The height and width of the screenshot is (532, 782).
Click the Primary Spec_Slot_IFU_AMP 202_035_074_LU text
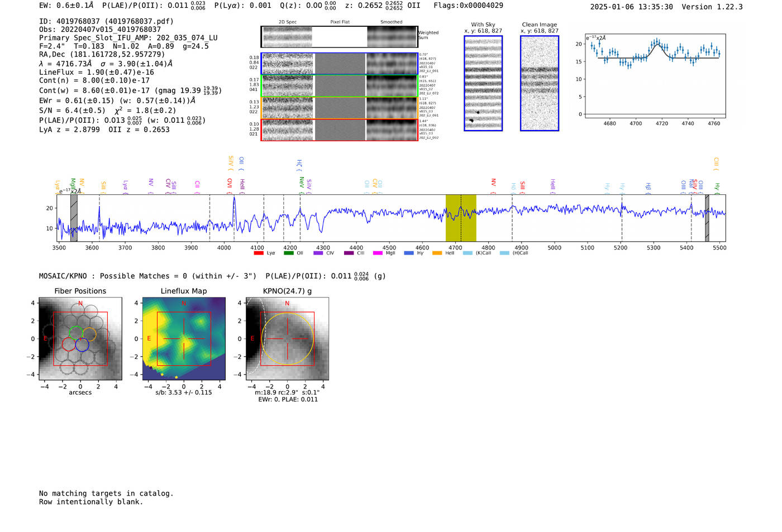click(128, 38)
